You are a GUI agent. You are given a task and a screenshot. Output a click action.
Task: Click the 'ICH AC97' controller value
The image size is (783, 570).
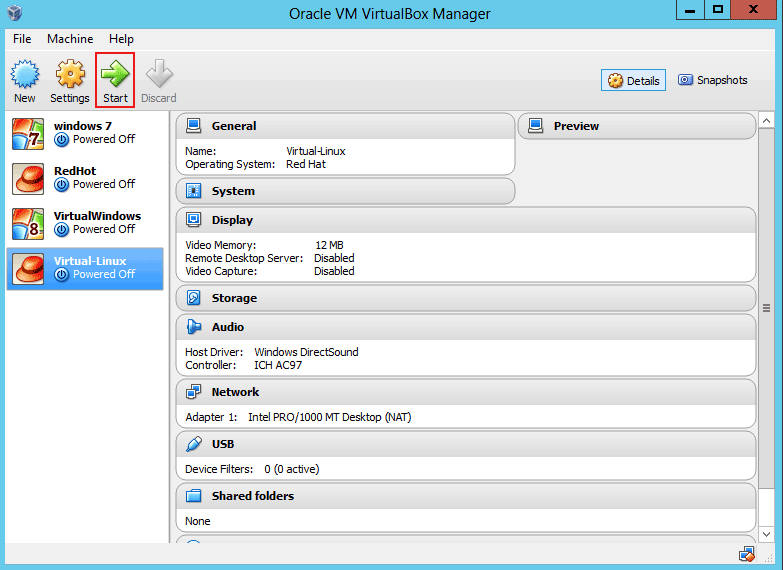[278, 365]
